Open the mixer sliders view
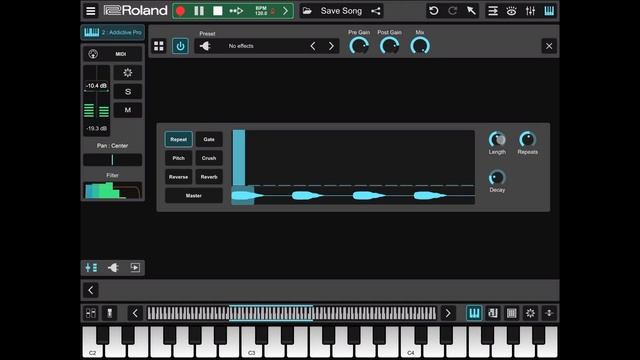The height and width of the screenshot is (360, 640). pyautogui.click(x=530, y=11)
